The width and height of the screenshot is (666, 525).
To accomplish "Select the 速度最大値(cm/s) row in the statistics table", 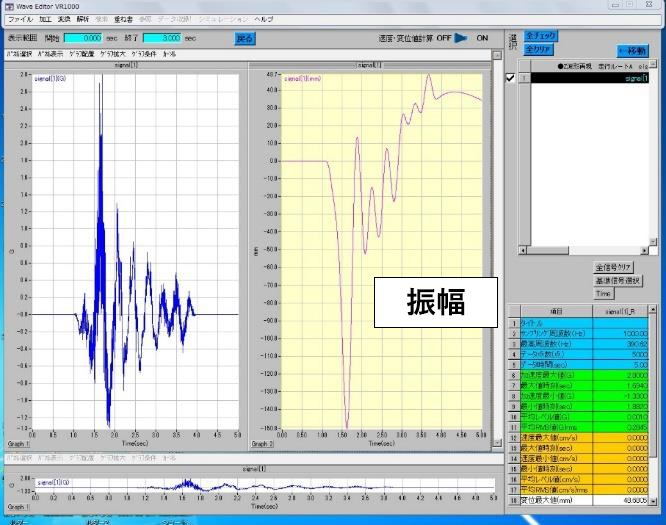I will click(579, 438).
